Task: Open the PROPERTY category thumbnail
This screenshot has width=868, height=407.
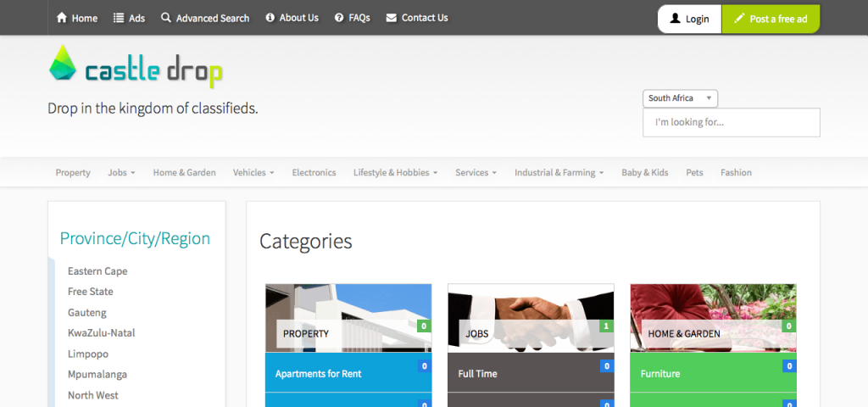Action: (x=348, y=318)
